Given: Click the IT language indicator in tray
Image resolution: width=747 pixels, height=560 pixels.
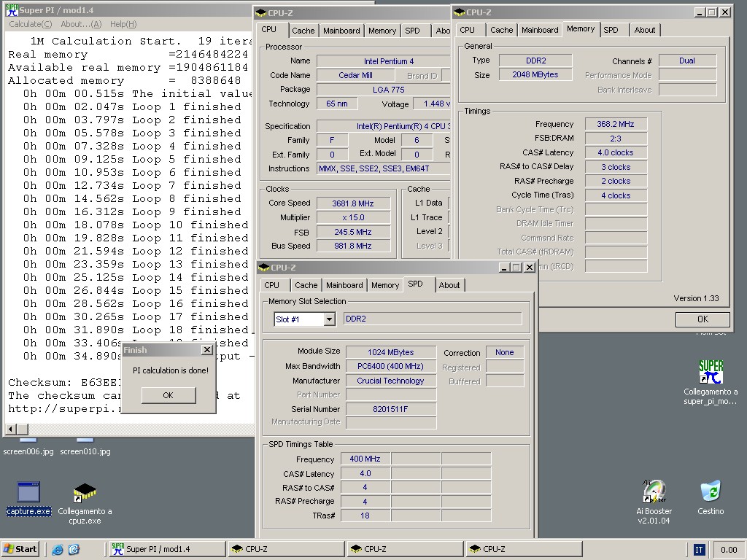Looking at the screenshot, I should (699, 550).
